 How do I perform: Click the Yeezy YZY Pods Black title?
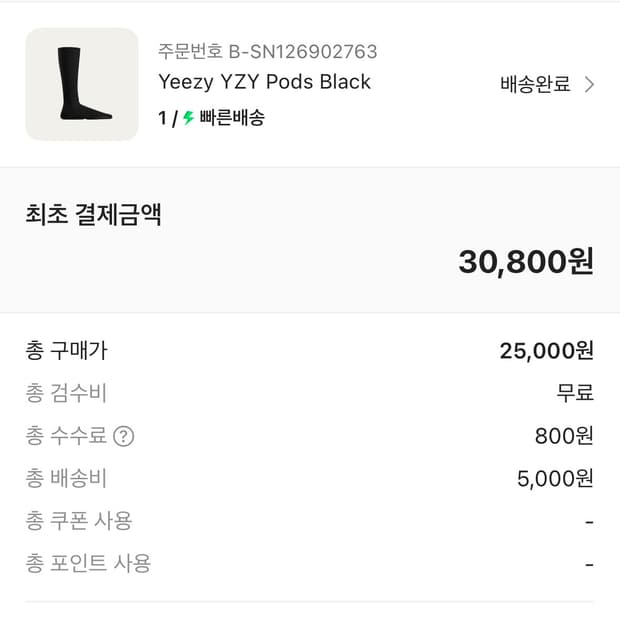pyautogui.click(x=264, y=82)
